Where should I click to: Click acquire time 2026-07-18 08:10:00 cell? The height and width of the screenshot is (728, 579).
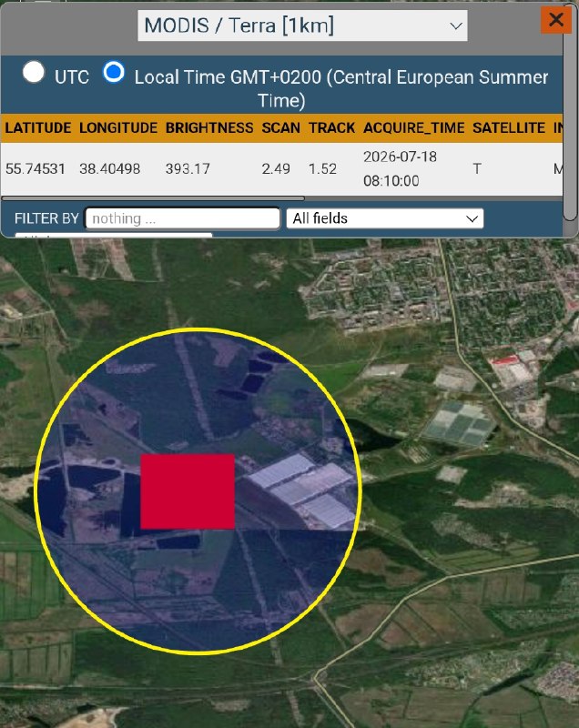click(400, 168)
